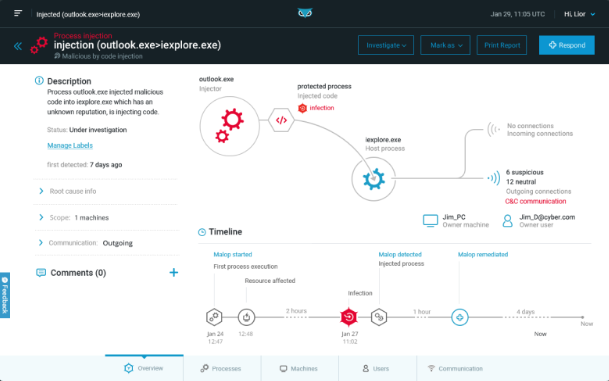Screen dimensions: 609x381
Task: Select the injected code hexagon node
Action: pos(281,120)
